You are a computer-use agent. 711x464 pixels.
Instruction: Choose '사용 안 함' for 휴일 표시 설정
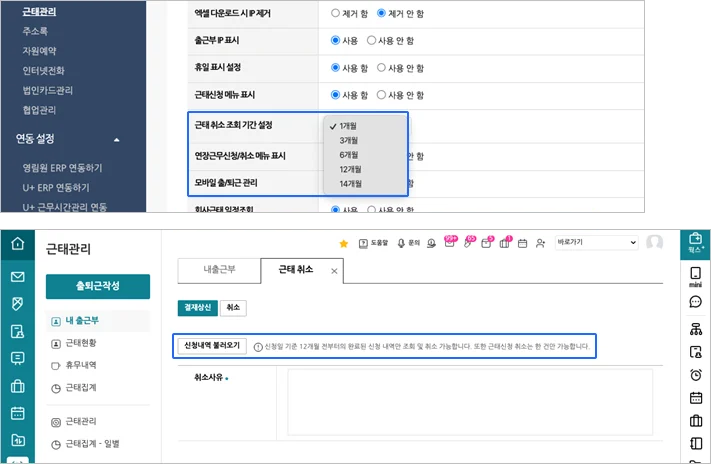point(382,67)
